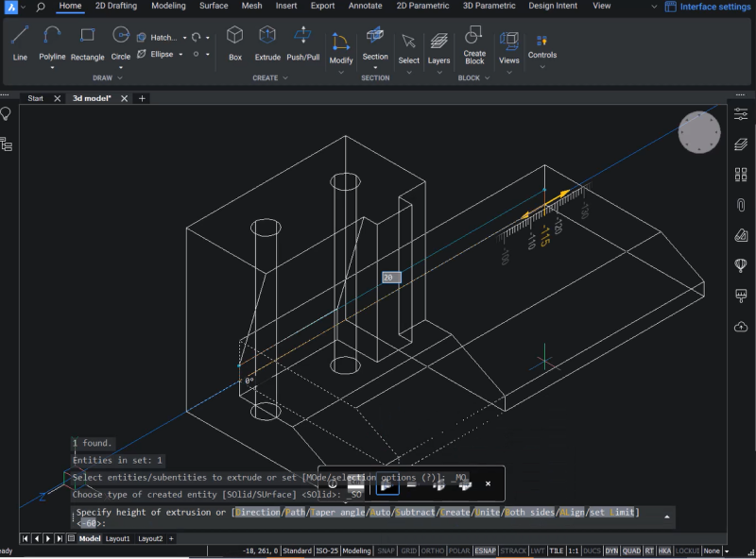Click the Extrude tool
Viewport: 756px width, 559px height.
[x=267, y=42]
